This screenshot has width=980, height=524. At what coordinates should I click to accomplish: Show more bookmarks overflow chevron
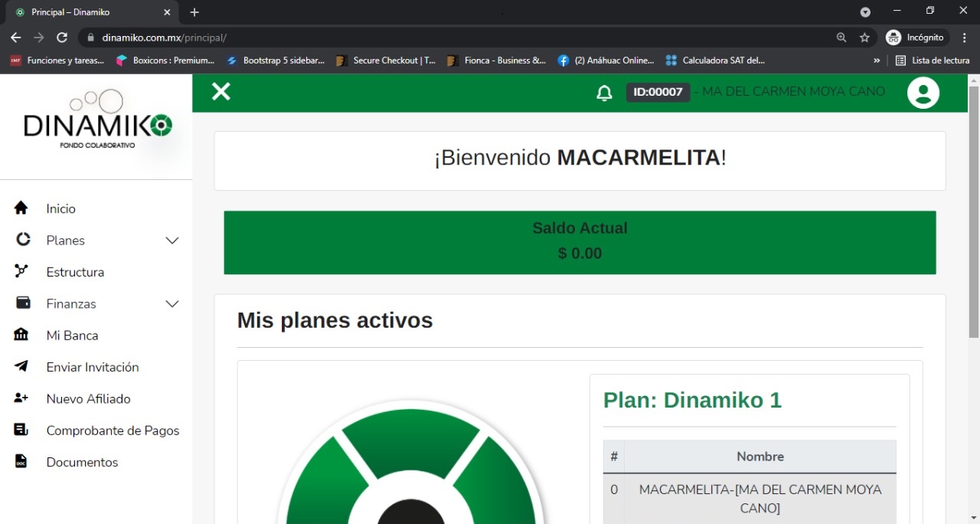877,61
